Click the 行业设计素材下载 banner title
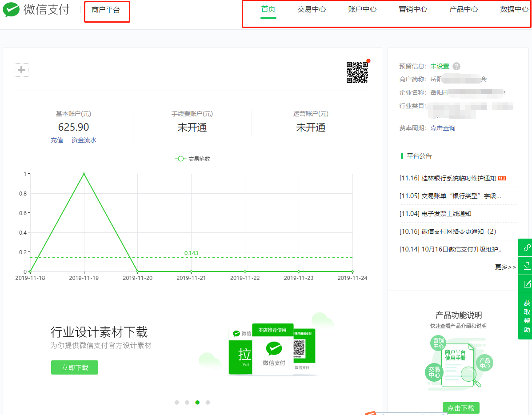Viewport: 532px width, 415px height. pos(99,332)
